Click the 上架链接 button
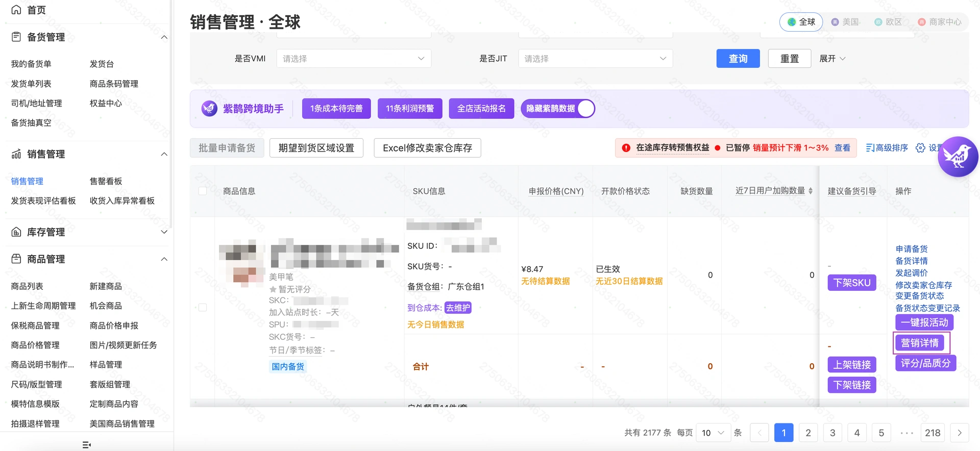Image resolution: width=980 pixels, height=451 pixels. click(852, 365)
